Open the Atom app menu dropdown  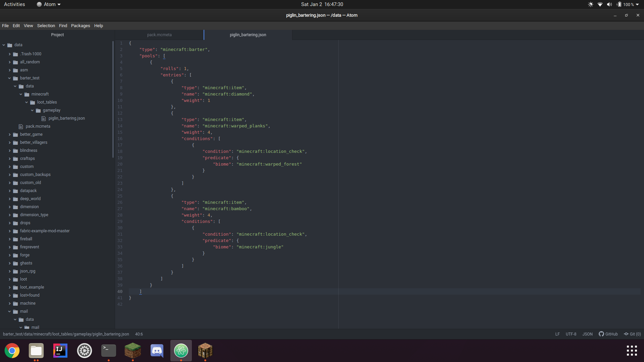click(x=49, y=4)
